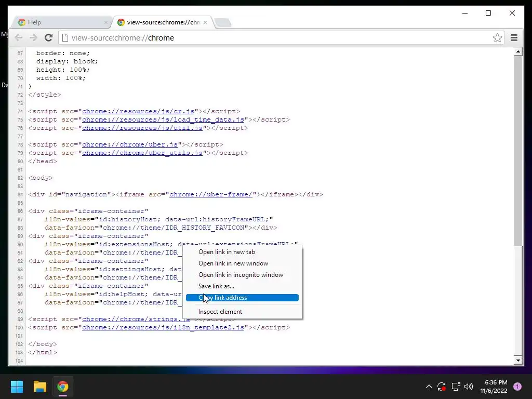Open the load_time_data.js link
This screenshot has height=399, width=532.
[163, 120]
